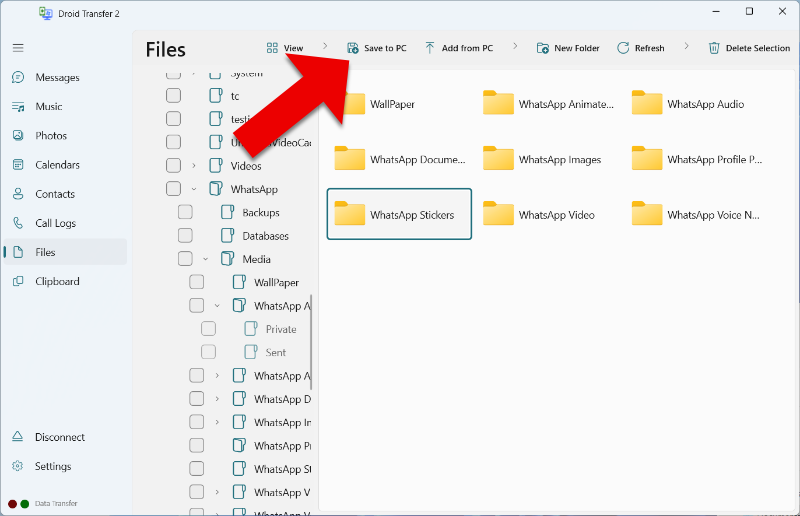Click the Files sidebar icon
The width and height of the screenshot is (800, 516).
pos(18,252)
